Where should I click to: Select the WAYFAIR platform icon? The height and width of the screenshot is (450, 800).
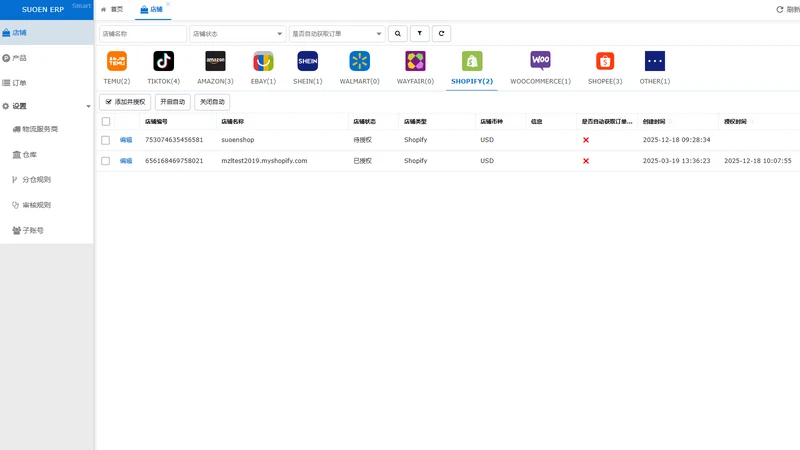(x=415, y=61)
